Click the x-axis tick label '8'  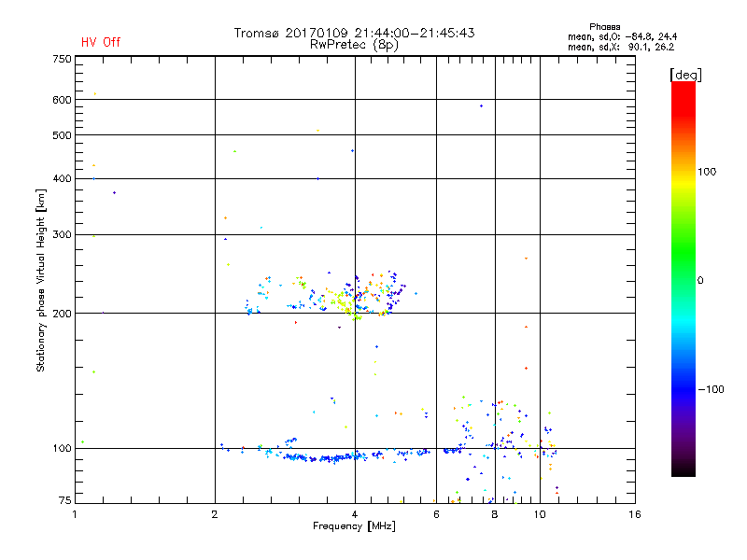(495, 515)
